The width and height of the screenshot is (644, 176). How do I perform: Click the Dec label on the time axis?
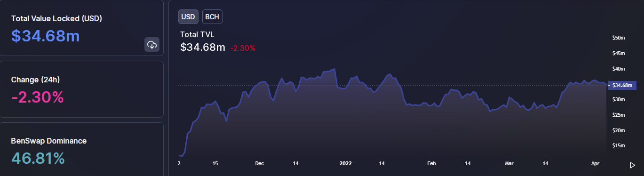pos(259,163)
